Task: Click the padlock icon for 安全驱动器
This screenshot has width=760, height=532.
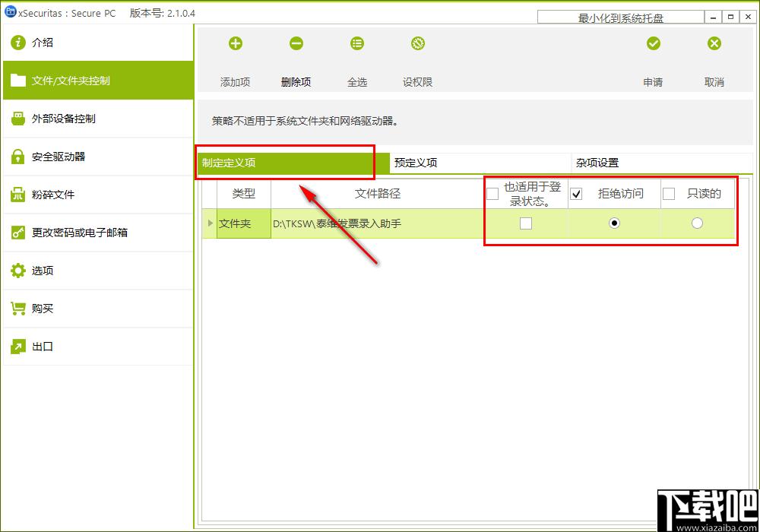Action: click(18, 157)
